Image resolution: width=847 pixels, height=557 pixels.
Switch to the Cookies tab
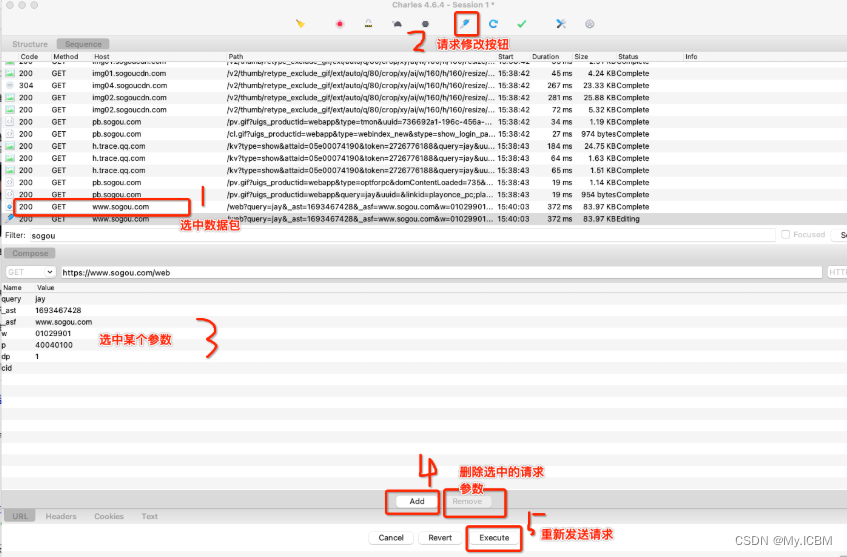coord(109,516)
